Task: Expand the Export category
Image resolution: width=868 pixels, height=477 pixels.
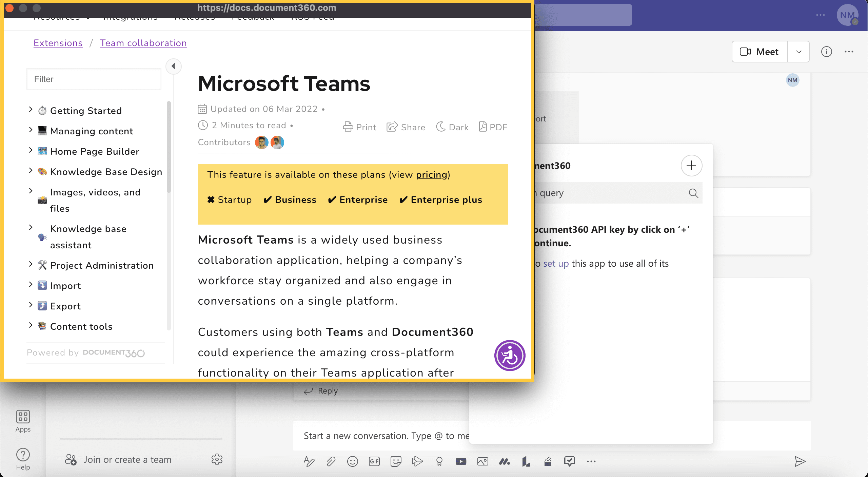Action: [31, 305]
